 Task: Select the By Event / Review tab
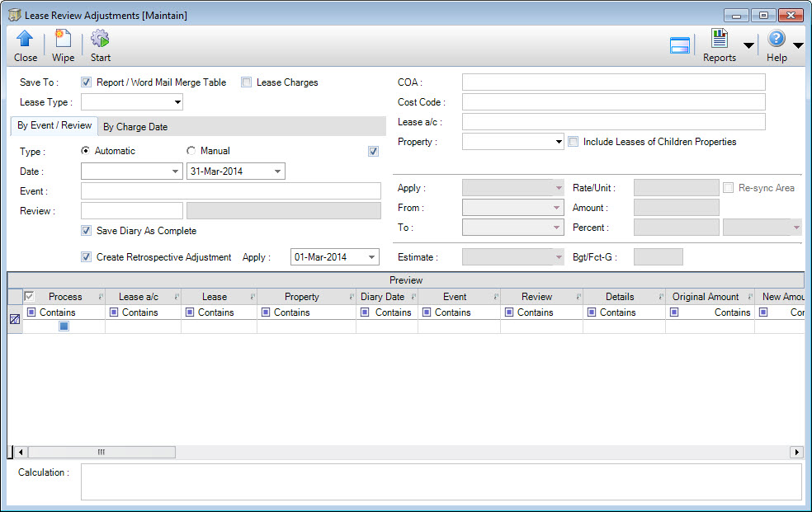pos(54,126)
